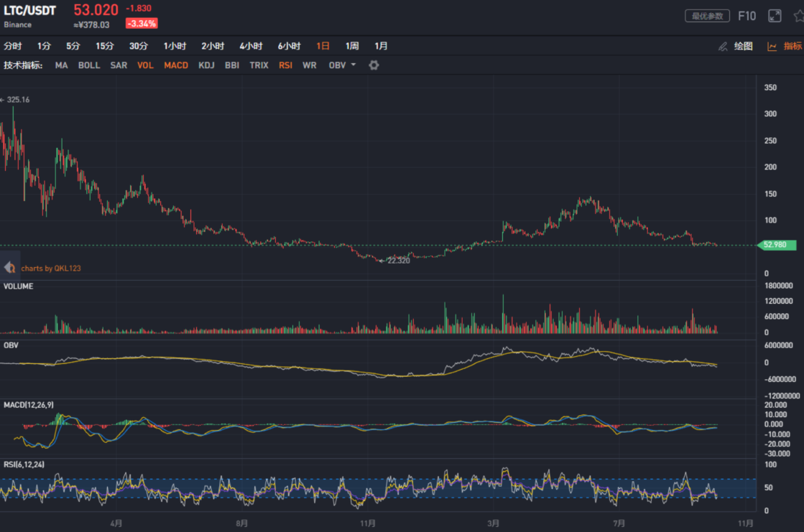
Task: Expand the OBV indicator dropdown arrow
Action: (354, 65)
